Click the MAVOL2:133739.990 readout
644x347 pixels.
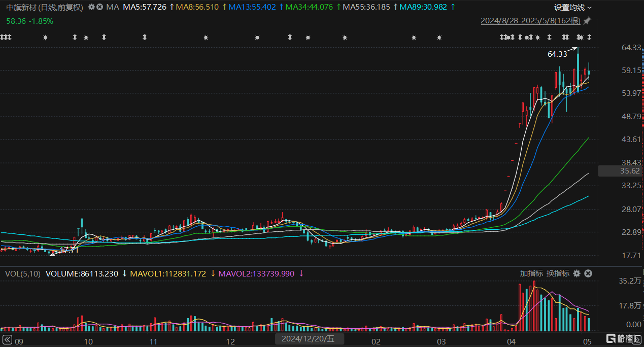(x=256, y=273)
